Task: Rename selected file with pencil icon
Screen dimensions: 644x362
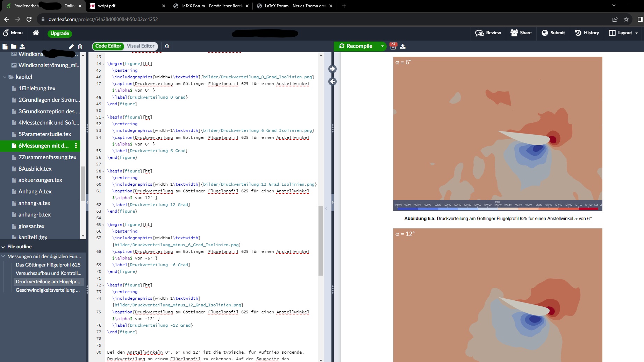Action: point(71,47)
